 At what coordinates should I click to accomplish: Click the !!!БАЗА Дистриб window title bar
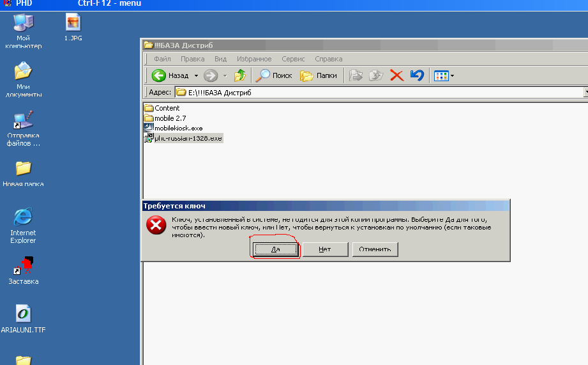[x=365, y=45]
